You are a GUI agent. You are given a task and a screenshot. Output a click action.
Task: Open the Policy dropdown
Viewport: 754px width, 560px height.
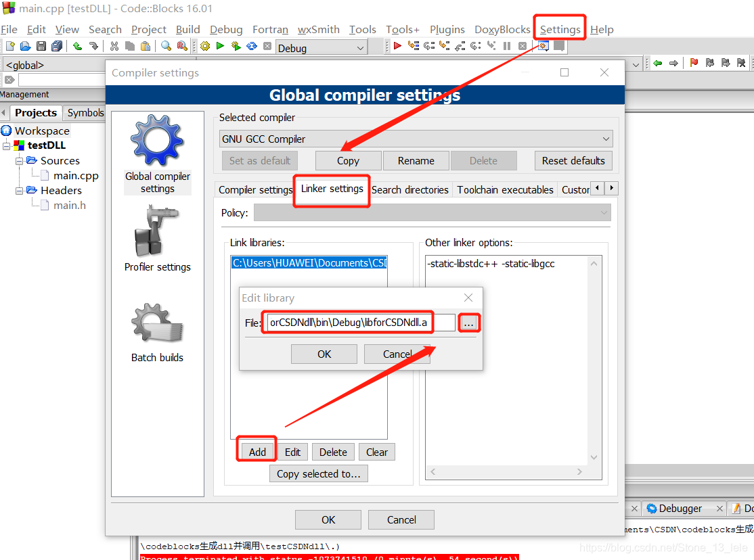pyautogui.click(x=432, y=212)
